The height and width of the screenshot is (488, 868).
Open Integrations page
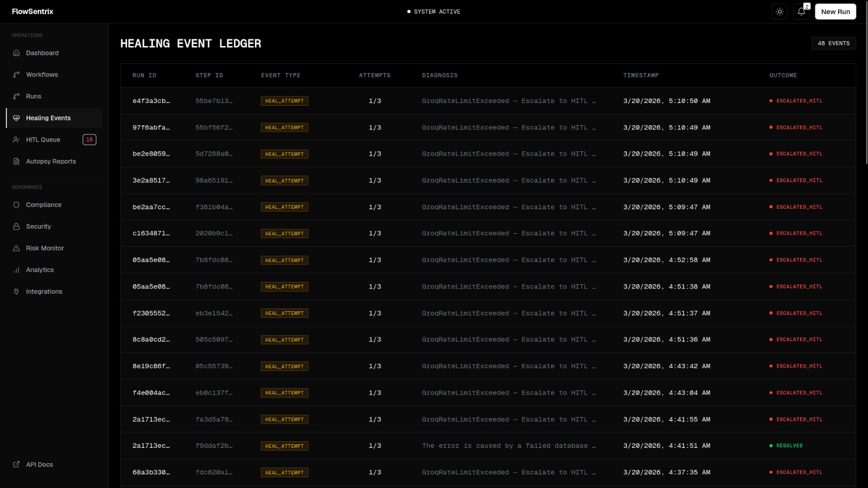pyautogui.click(x=54, y=292)
